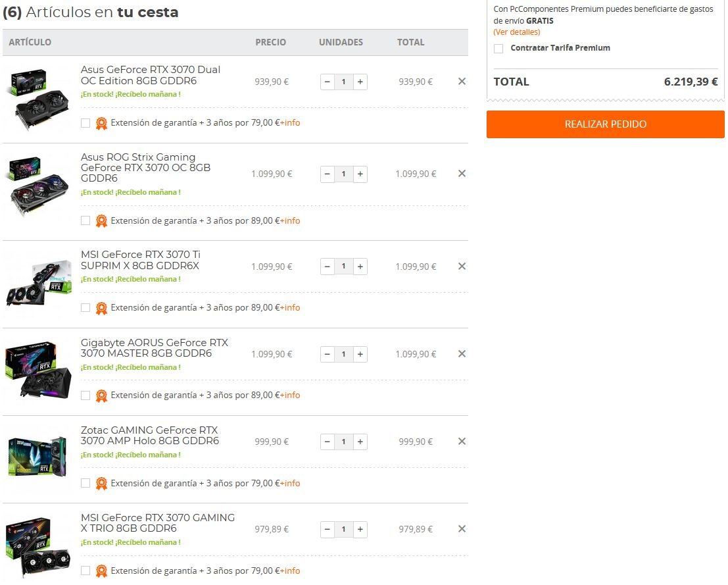Remove MSI RTX 3070 GAMING X TRIO item
This screenshot has height=585, width=728.
click(462, 529)
